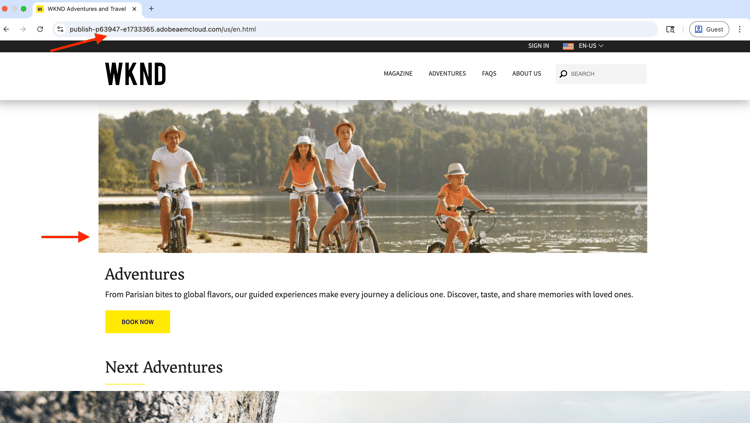Click the Sign In link
The image size is (750, 423).
point(539,46)
